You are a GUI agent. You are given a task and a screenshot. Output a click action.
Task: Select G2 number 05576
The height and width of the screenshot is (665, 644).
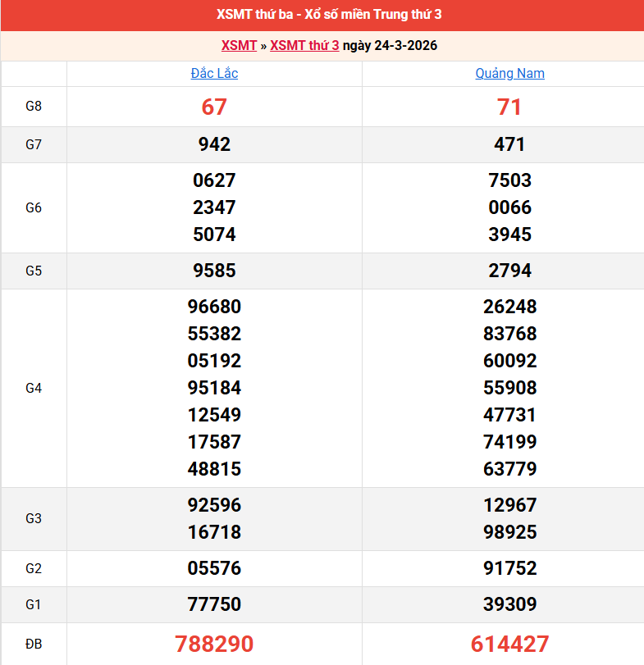click(x=214, y=568)
